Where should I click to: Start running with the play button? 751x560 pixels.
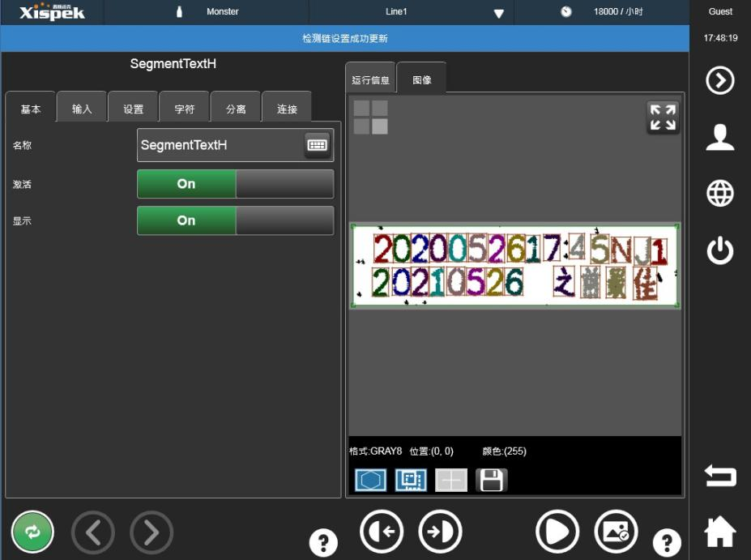pyautogui.click(x=557, y=532)
